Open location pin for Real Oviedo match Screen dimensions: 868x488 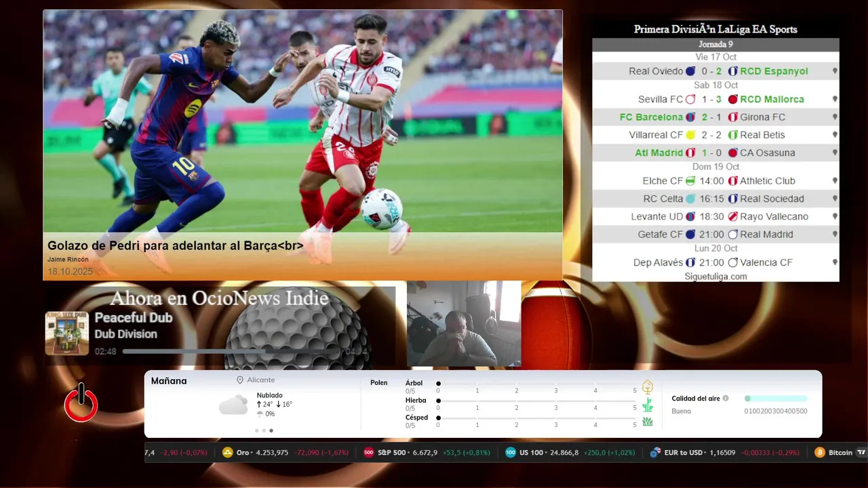point(835,71)
